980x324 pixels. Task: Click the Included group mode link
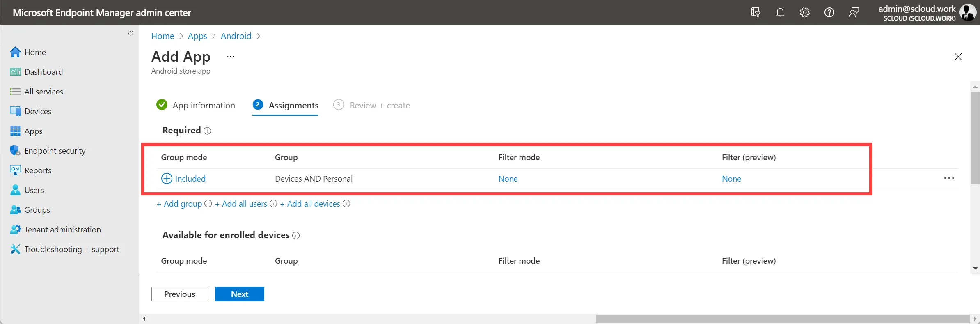pyautogui.click(x=190, y=179)
